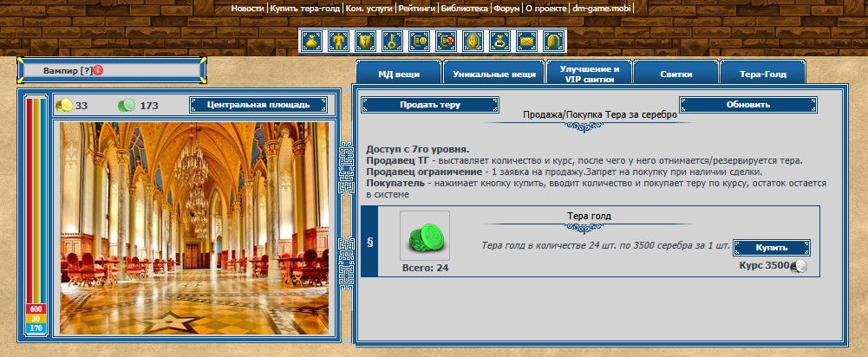Viewport: 868px width, 357px height.
Task: Click the red info icon beside Вампир
Action: tap(98, 71)
